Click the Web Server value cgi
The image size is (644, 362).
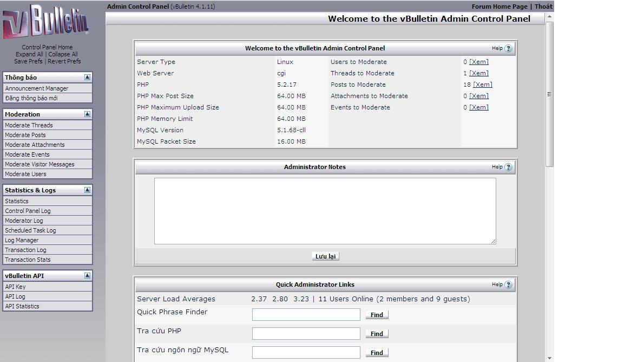coord(281,73)
